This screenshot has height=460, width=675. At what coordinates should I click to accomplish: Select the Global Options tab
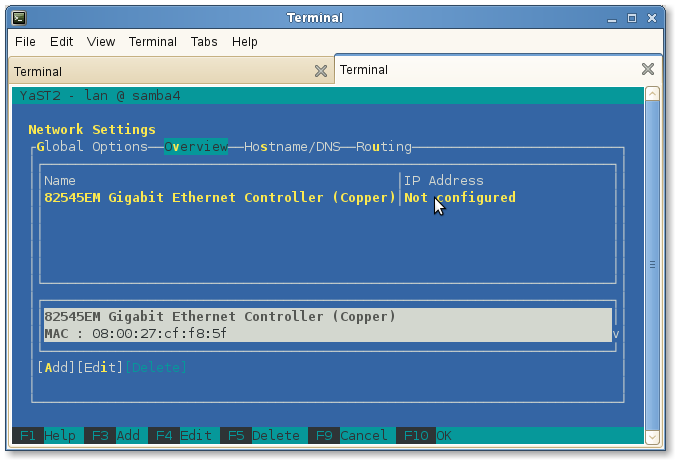pos(92,147)
